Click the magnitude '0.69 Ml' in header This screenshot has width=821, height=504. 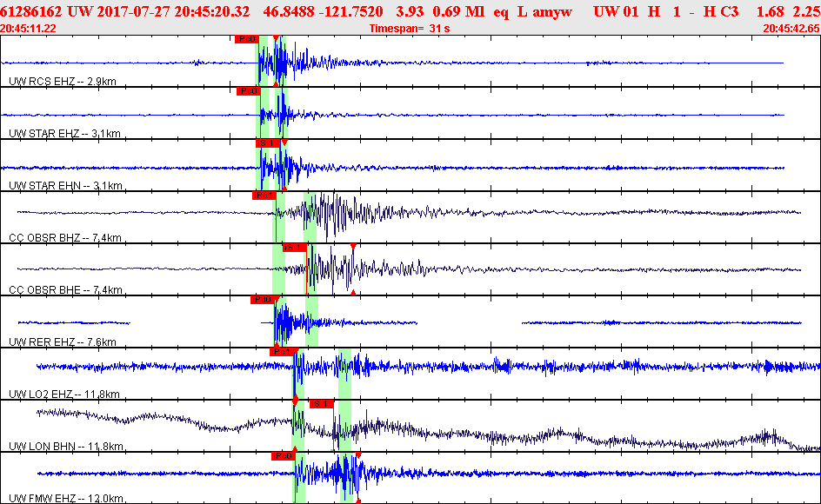[458, 11]
